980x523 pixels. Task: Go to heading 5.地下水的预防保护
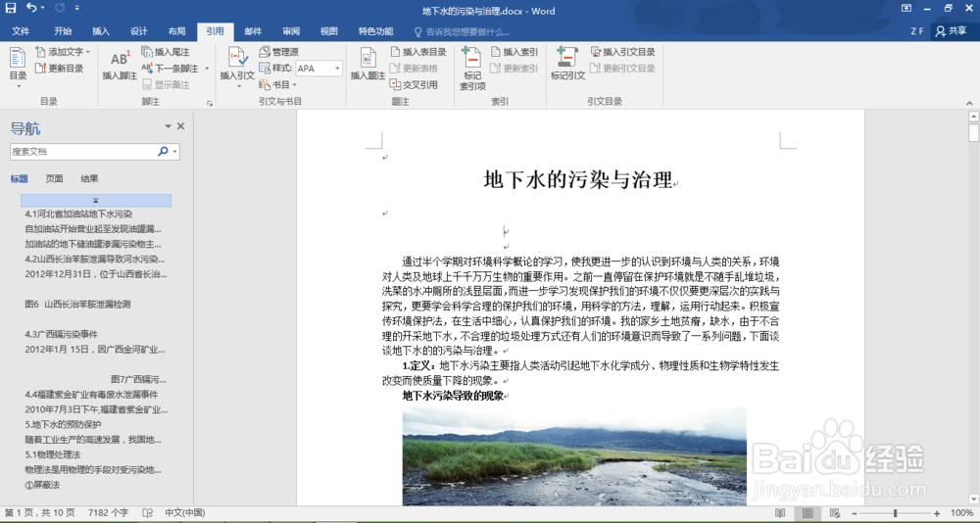pyautogui.click(x=63, y=424)
